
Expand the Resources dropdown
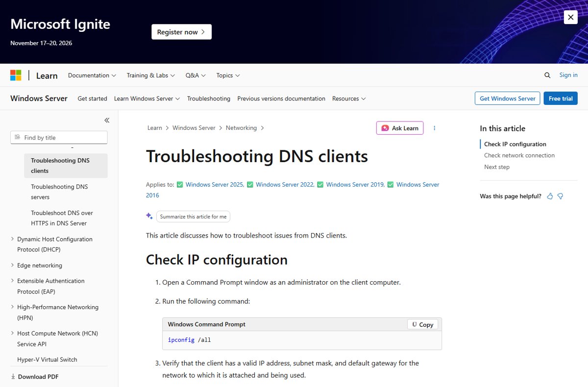tap(349, 98)
